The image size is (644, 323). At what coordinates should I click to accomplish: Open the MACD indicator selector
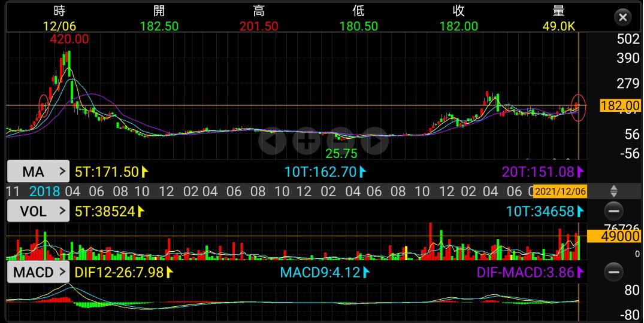[38, 273]
